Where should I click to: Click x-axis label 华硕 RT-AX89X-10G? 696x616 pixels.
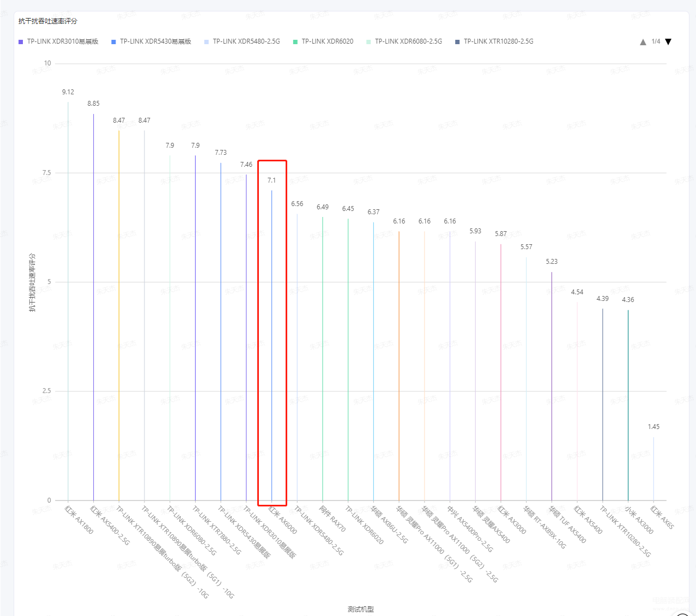click(544, 527)
